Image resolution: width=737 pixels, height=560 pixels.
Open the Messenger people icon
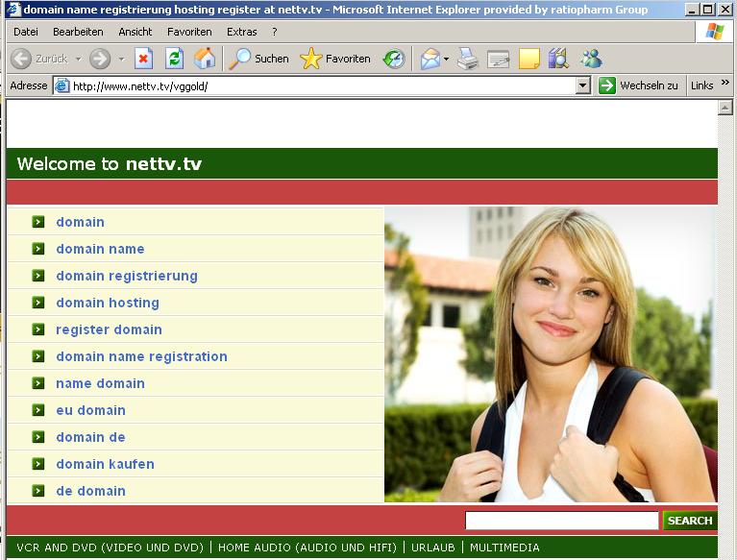[591, 59]
